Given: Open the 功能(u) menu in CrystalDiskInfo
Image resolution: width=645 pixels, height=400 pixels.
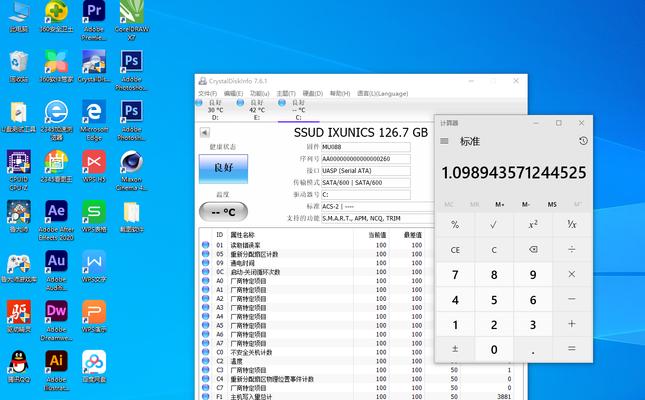Looking at the screenshot, I should point(260,93).
